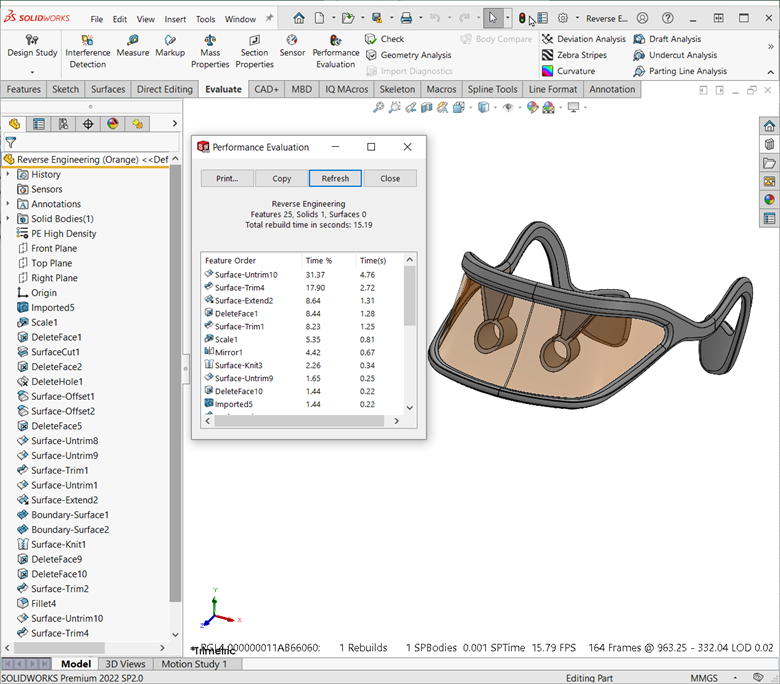Switch to the Surfaces tab
Screen dimensions: 780x684
(107, 90)
